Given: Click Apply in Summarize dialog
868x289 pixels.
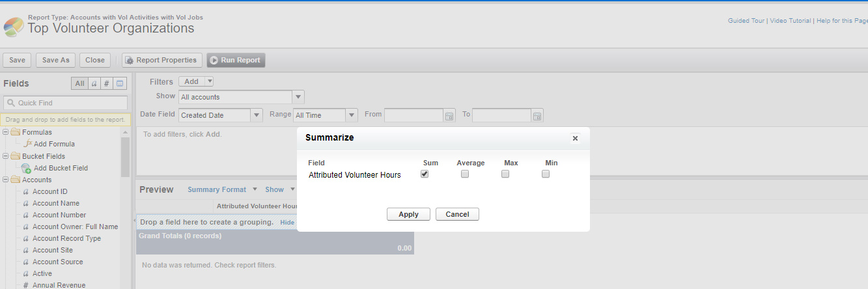Looking at the screenshot, I should 408,214.
